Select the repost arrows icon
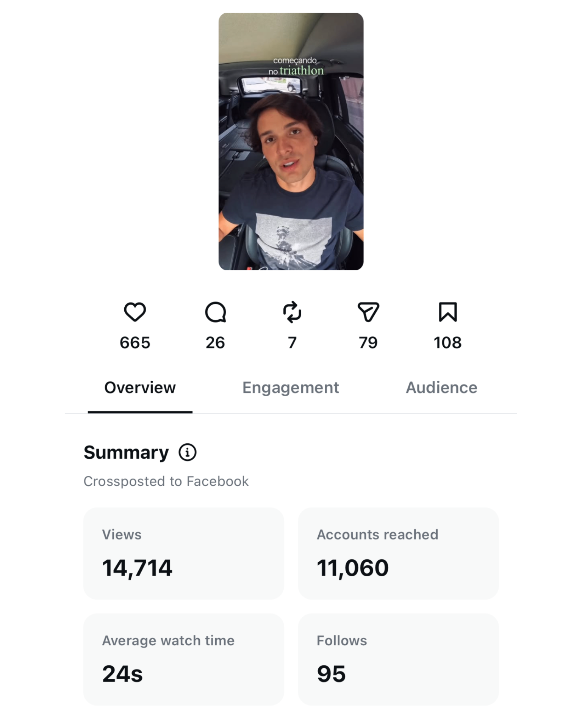 pyautogui.click(x=292, y=312)
